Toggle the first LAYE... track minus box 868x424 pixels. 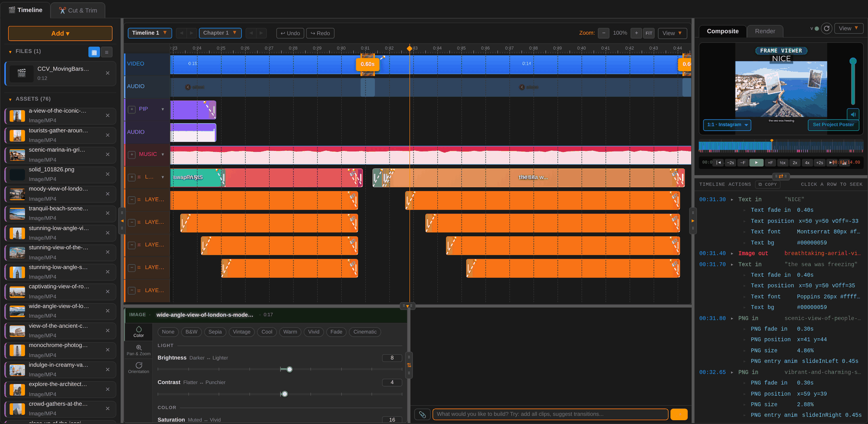click(132, 200)
